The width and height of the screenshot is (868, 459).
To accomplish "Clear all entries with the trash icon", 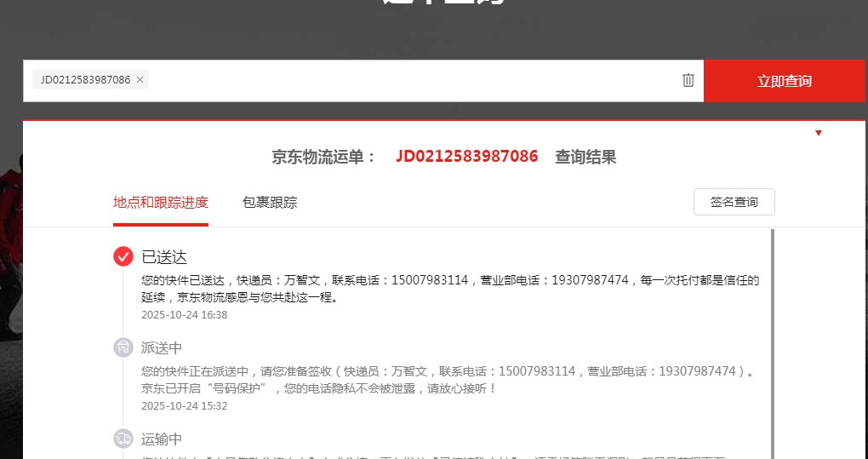I will (x=688, y=80).
